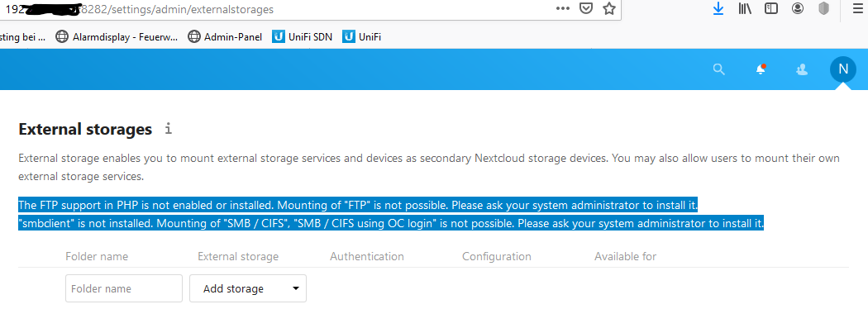Open the UniFi SDN bookmark
This screenshot has width=868, height=309.
[x=303, y=37]
